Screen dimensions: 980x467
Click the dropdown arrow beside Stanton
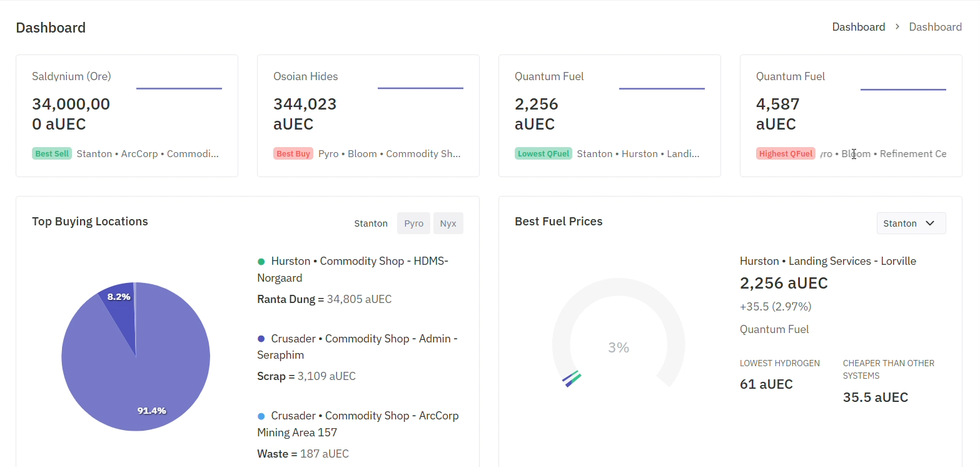click(929, 223)
